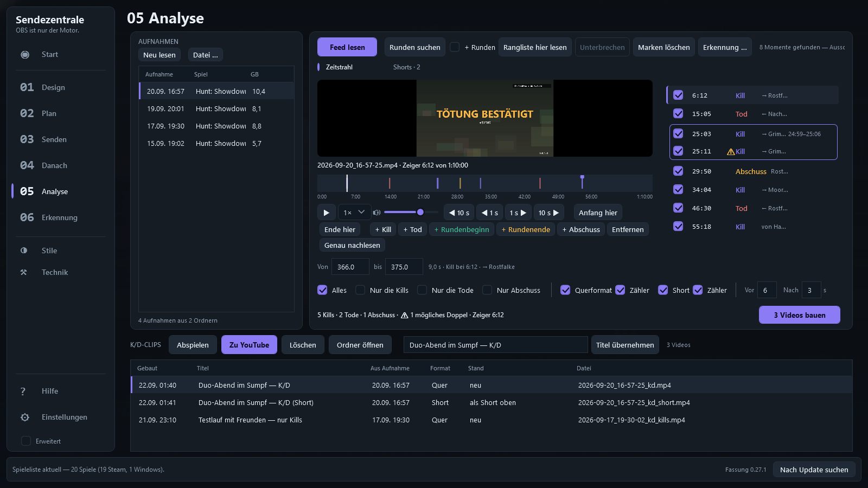This screenshot has height=488, width=868.
Task: Select the 19.09. 20:01 recording row
Action: coord(216,108)
